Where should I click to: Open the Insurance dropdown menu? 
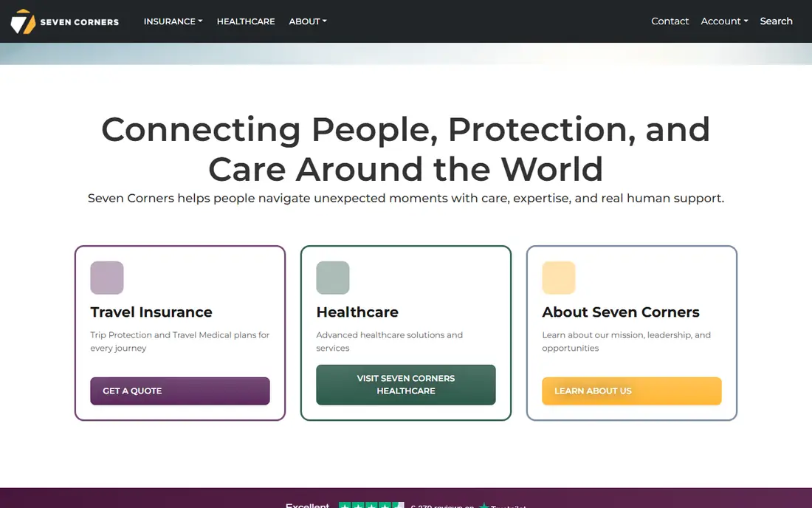click(173, 21)
